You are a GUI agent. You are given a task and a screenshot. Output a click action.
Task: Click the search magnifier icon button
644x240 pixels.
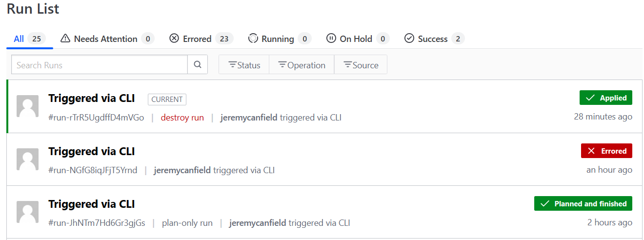point(198,64)
